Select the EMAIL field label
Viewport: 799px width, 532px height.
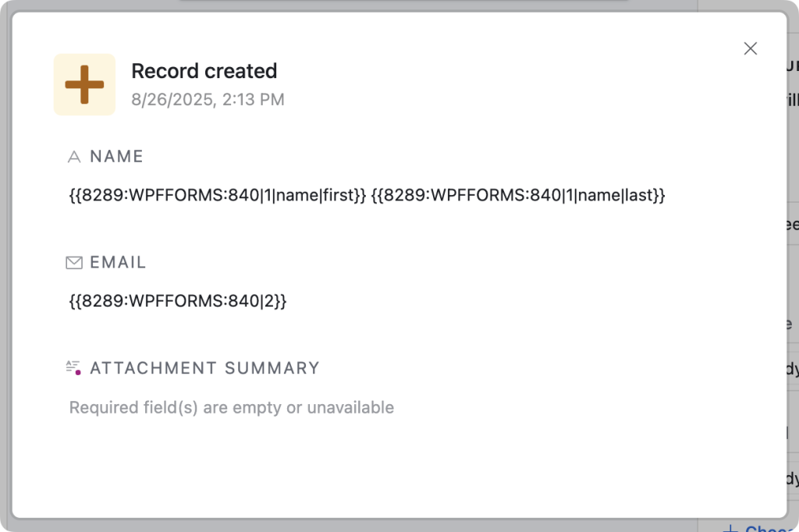coord(119,262)
